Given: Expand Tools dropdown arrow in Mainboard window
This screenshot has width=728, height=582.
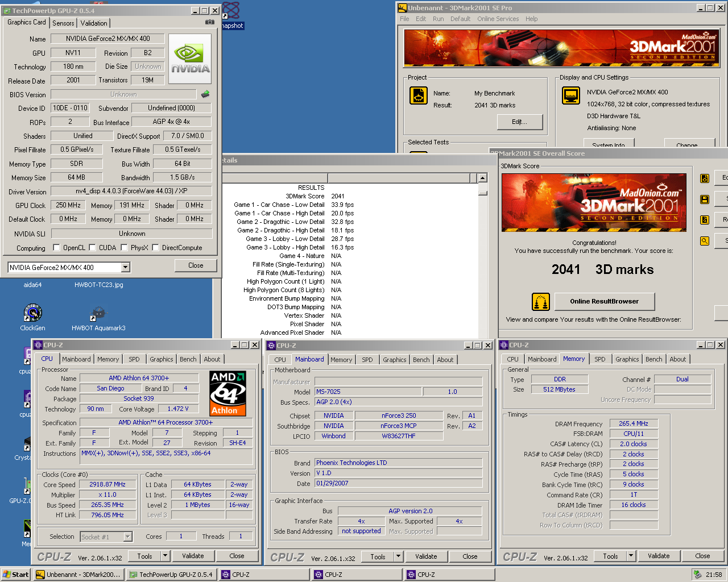Looking at the screenshot, I should [398, 556].
